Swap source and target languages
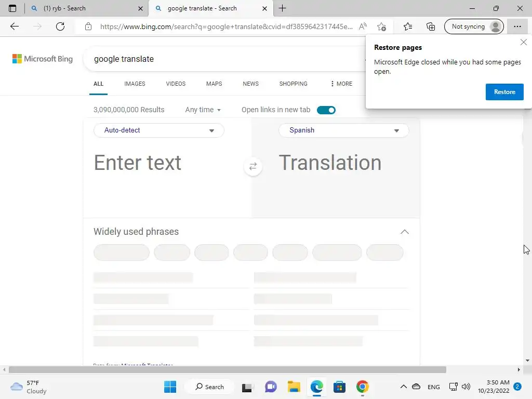Viewport: 532px width, 399px height. pos(253,166)
